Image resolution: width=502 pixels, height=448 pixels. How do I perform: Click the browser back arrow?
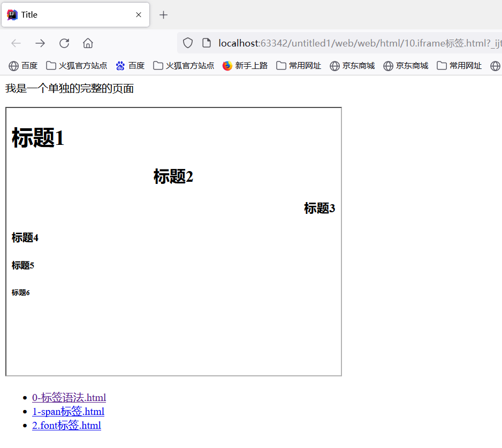point(16,43)
